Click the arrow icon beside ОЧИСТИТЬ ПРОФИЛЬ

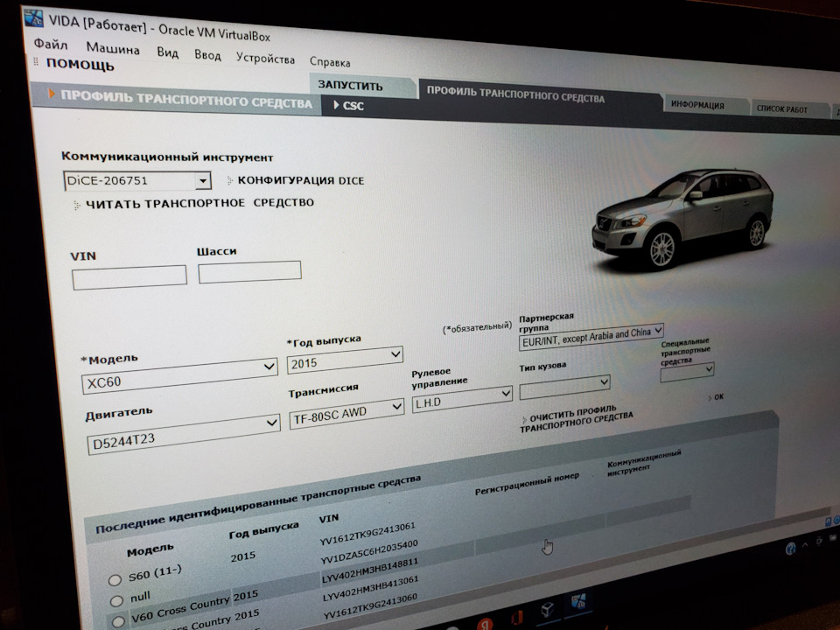[524, 420]
